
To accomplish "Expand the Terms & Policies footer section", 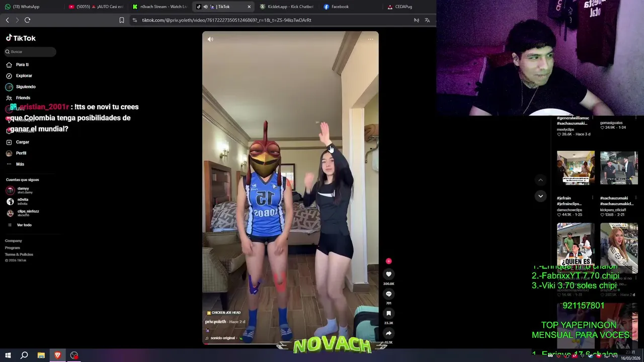I will pos(19,254).
